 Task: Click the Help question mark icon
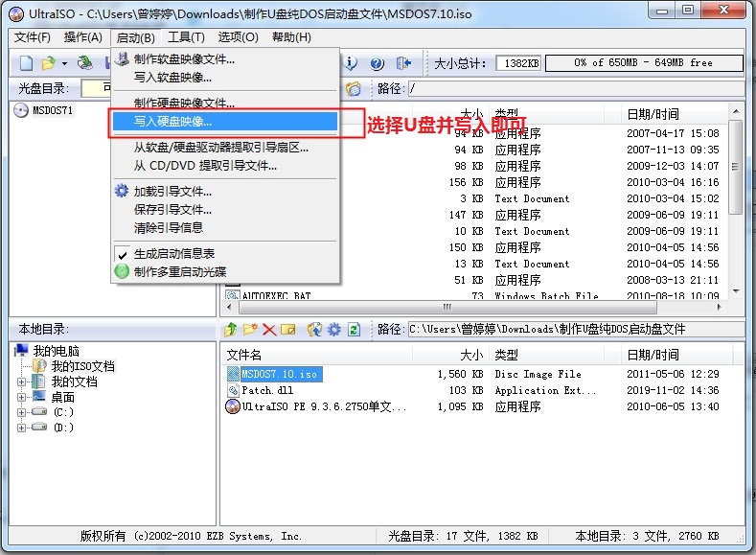377,63
